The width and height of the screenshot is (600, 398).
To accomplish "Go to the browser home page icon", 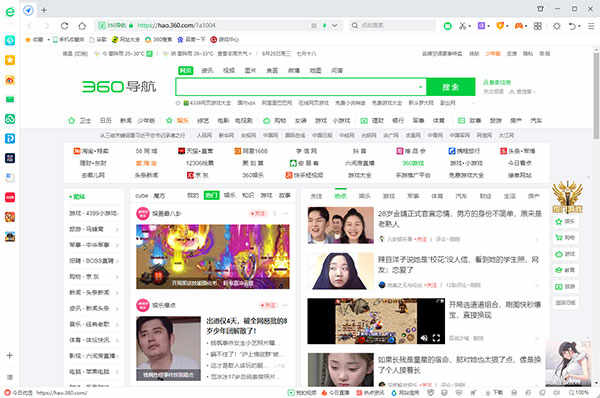I will click(x=82, y=26).
